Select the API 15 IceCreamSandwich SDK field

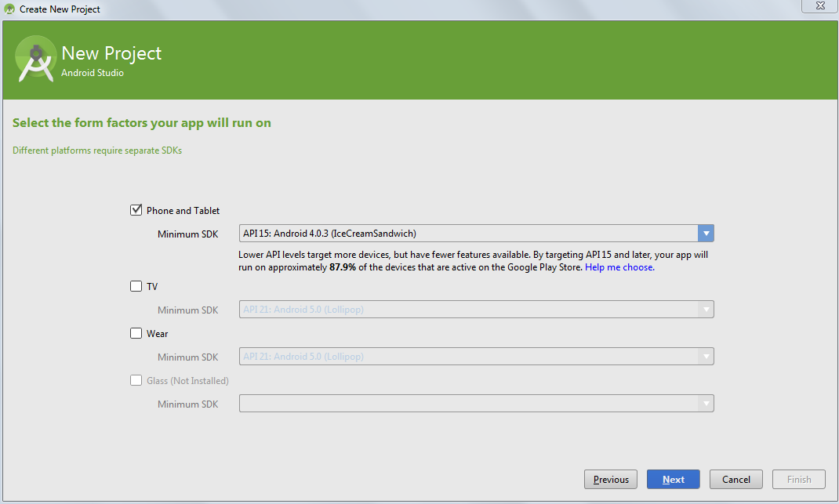point(468,233)
